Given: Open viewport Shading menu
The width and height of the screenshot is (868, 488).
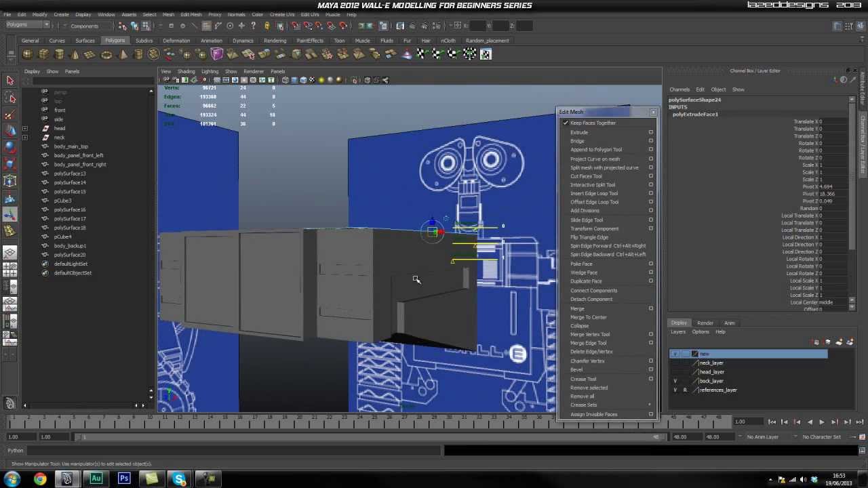Looking at the screenshot, I should point(186,71).
